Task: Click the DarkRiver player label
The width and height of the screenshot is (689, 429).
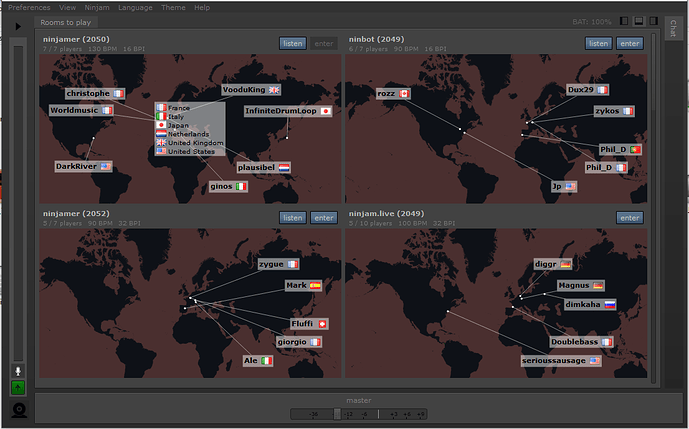Action: (83, 167)
